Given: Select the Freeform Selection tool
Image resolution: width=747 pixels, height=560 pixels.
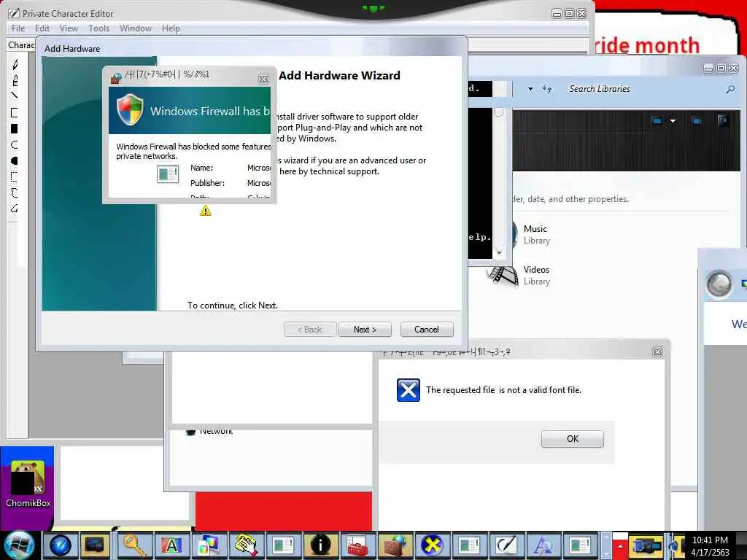Looking at the screenshot, I should [x=15, y=192].
